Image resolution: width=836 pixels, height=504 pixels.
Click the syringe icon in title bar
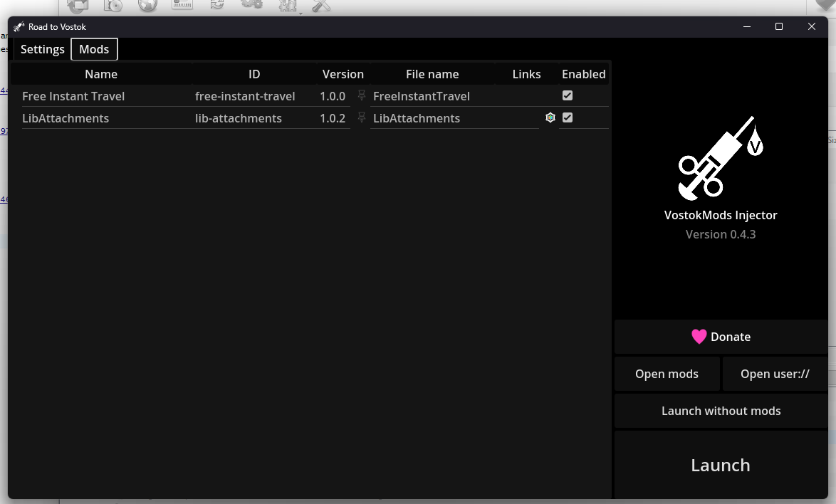(x=19, y=27)
